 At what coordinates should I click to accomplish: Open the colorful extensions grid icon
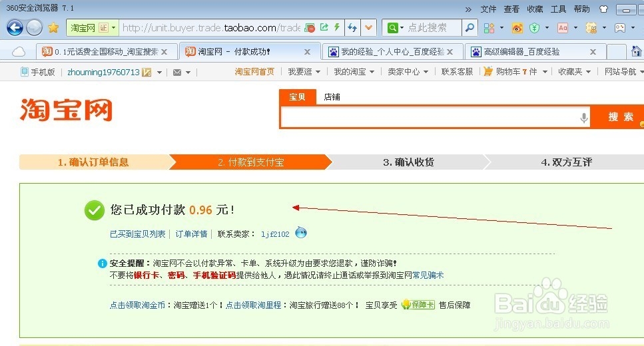pyautogui.click(x=489, y=28)
